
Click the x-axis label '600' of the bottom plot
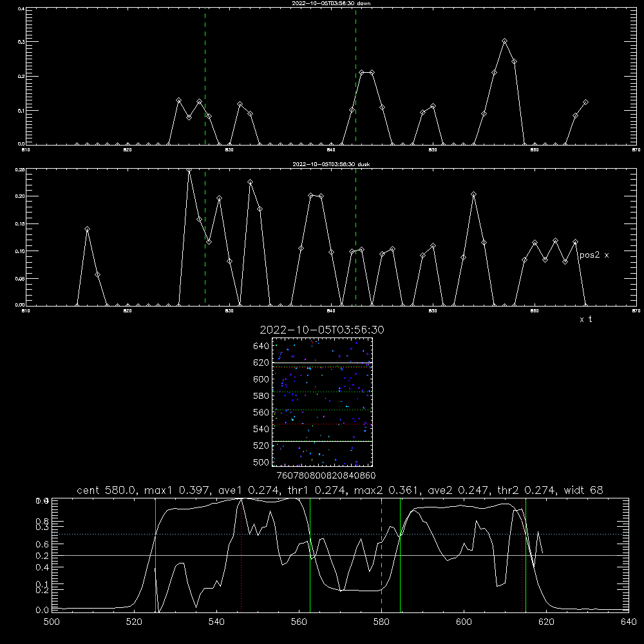click(464, 622)
